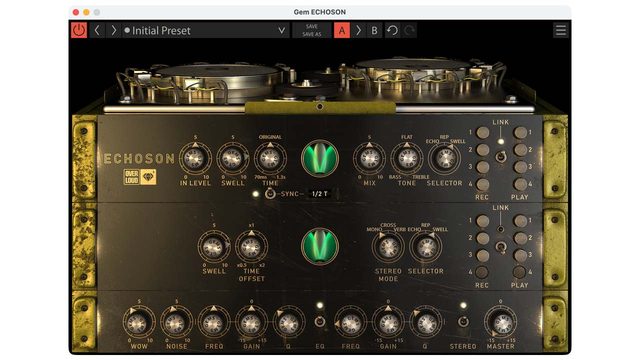The image size is (640, 360).
Task: Flip the SYNC toggle switch
Action: [270, 194]
